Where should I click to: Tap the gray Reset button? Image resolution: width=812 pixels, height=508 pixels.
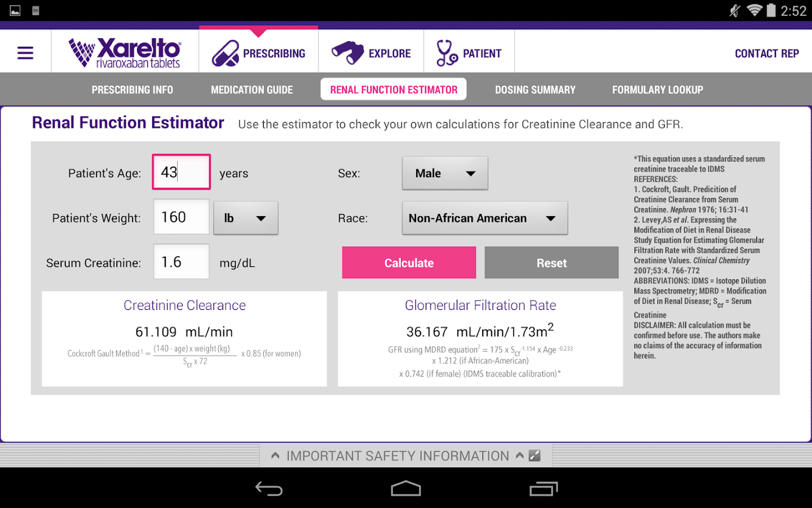pyautogui.click(x=551, y=262)
